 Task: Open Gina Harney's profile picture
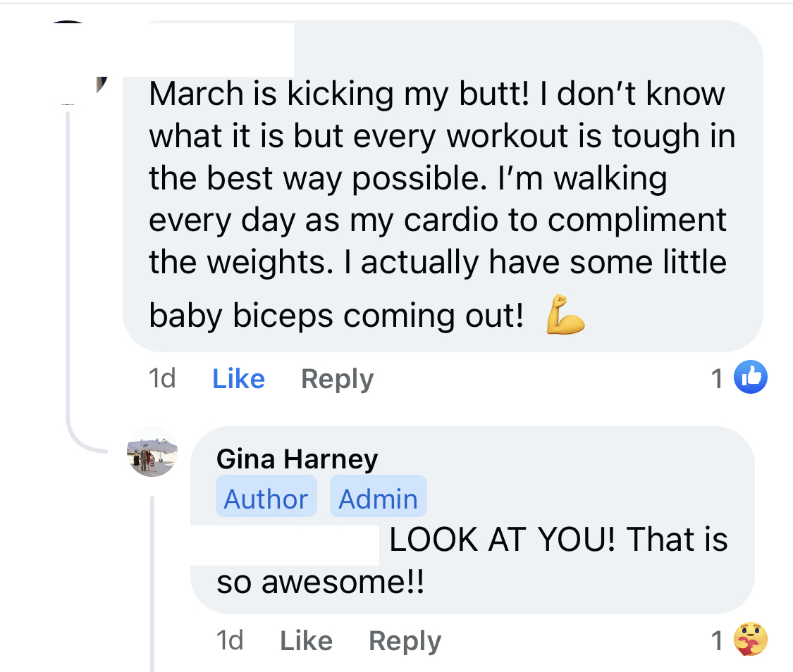pyautogui.click(x=152, y=452)
